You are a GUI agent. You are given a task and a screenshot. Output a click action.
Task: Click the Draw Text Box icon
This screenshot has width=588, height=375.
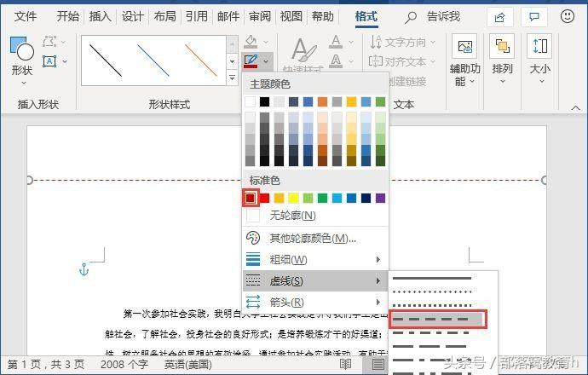(x=49, y=61)
